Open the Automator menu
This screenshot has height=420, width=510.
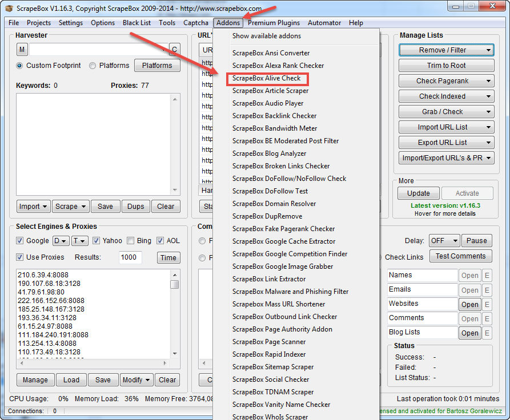click(x=324, y=23)
